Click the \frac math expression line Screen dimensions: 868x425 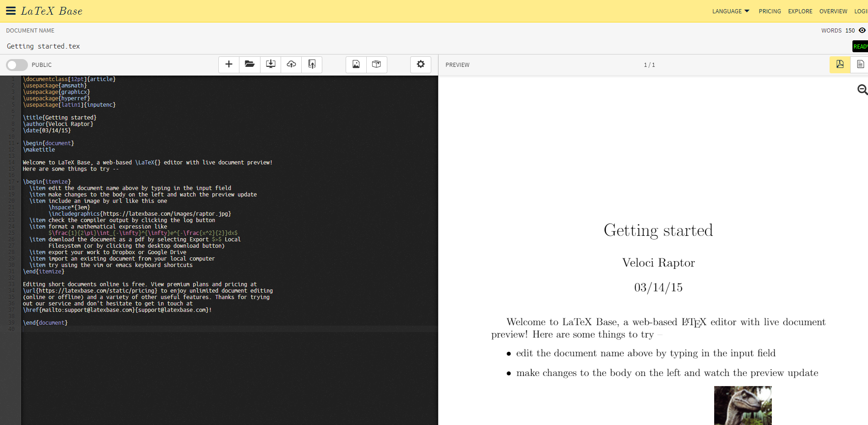tap(143, 233)
